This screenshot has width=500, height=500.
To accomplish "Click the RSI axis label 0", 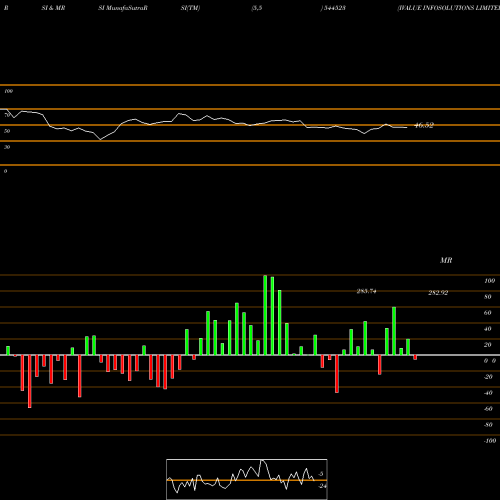I will click(x=5, y=171).
